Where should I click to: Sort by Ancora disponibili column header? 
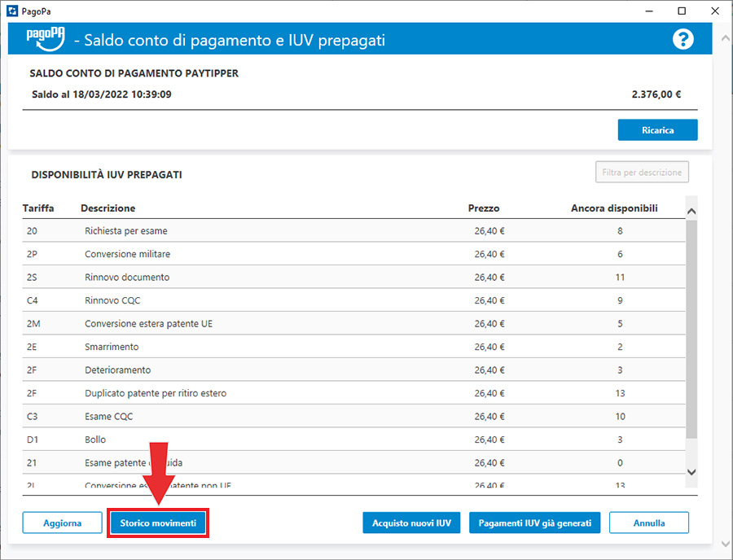pos(614,208)
